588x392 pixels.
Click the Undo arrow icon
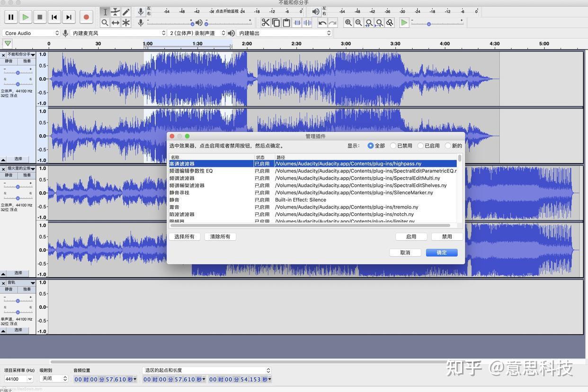click(x=322, y=22)
